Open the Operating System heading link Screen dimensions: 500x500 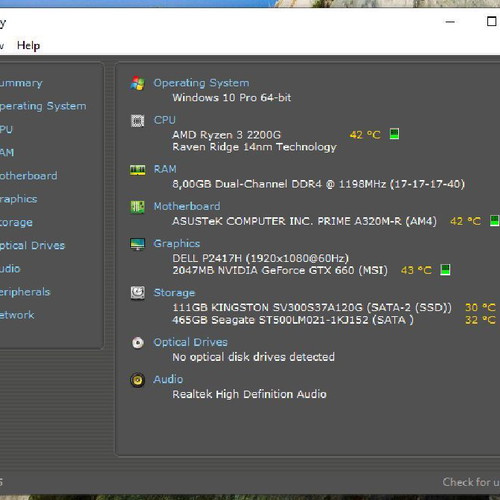[201, 83]
